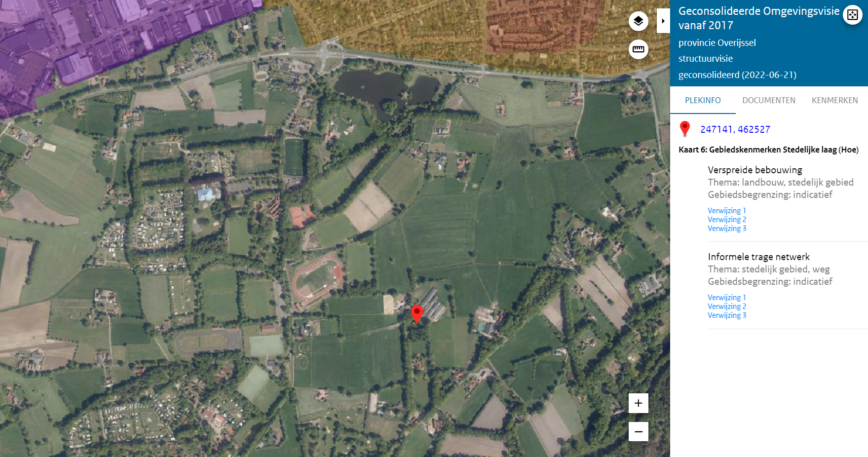Click the dice icon in header
This screenshot has width=868, height=457.
pyautogui.click(x=852, y=15)
